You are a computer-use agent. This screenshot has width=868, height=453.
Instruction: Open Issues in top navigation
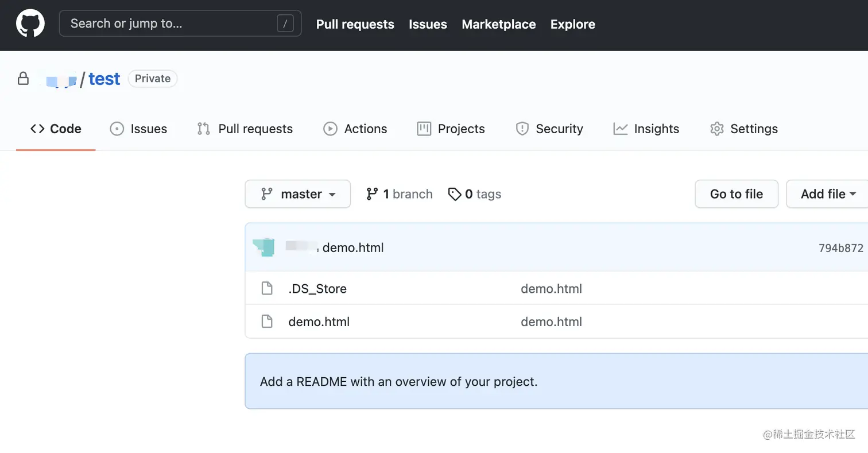coord(428,24)
